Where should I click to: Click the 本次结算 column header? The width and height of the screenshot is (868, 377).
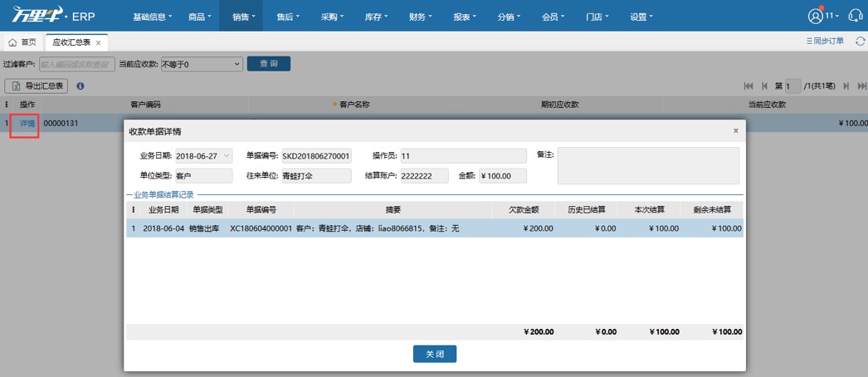click(x=649, y=210)
